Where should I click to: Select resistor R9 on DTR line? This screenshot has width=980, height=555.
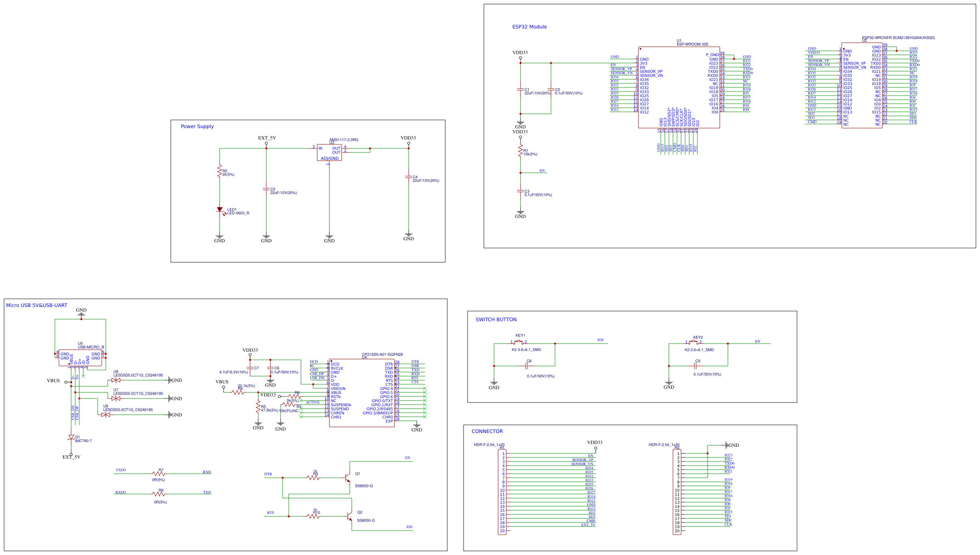coord(313,478)
